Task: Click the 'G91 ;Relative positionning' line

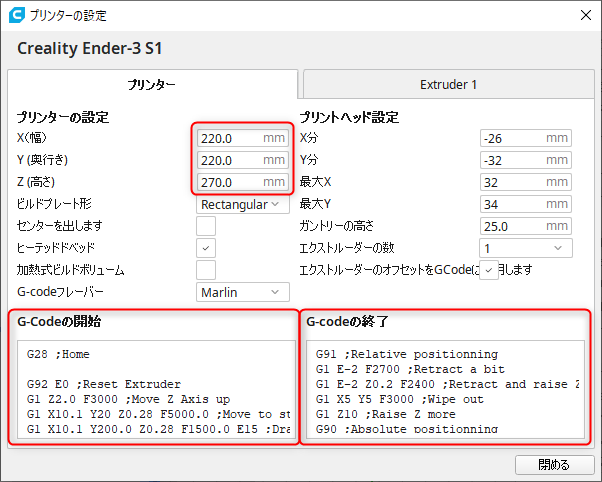Action: click(x=407, y=354)
